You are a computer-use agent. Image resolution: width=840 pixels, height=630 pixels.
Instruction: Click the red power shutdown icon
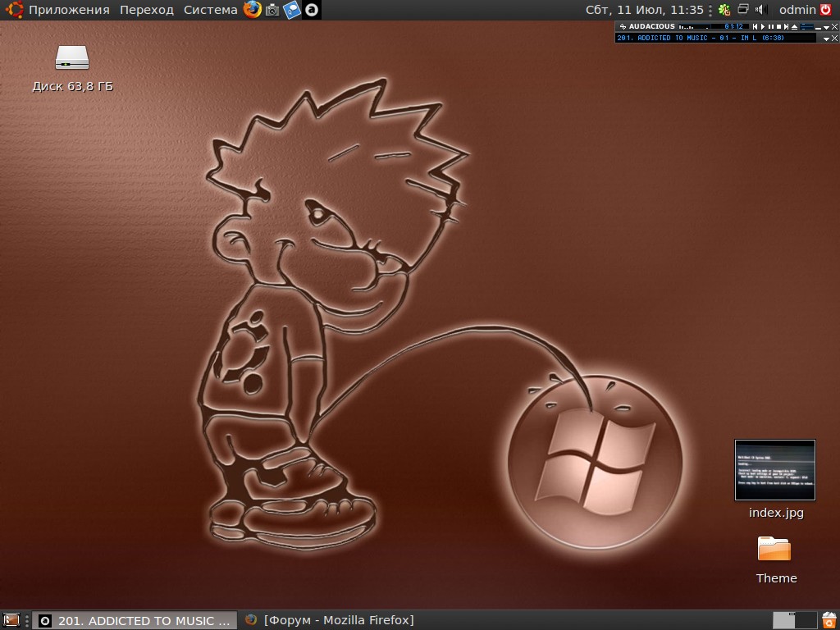[827, 10]
